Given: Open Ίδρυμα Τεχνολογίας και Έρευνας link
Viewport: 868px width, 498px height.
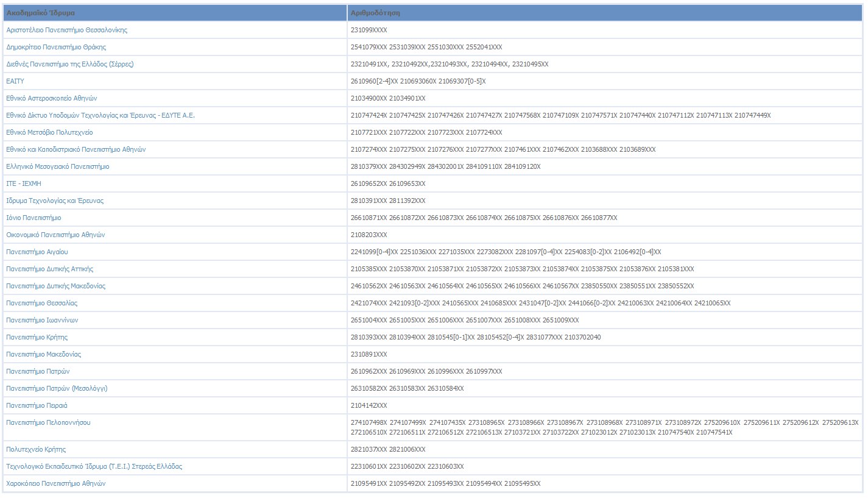Looking at the screenshot, I should pyautogui.click(x=55, y=201).
